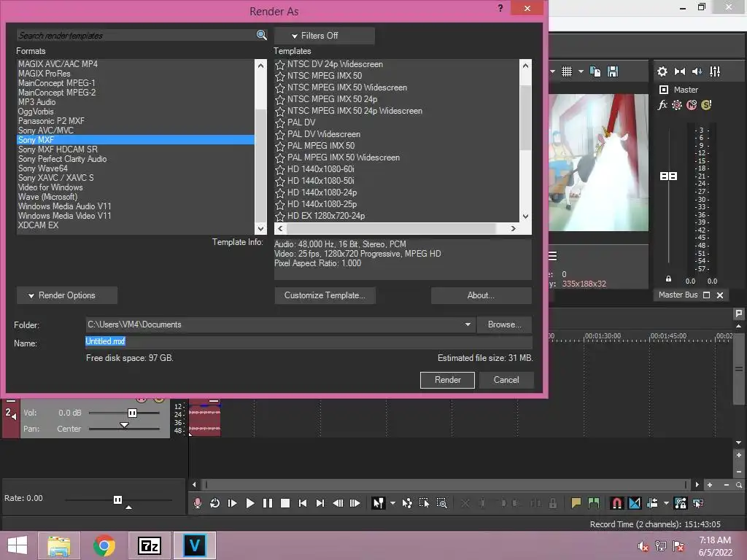This screenshot has height=560, width=747.
Task: Favorite the HD 1440x1080-60i template star
Action: pos(279,169)
